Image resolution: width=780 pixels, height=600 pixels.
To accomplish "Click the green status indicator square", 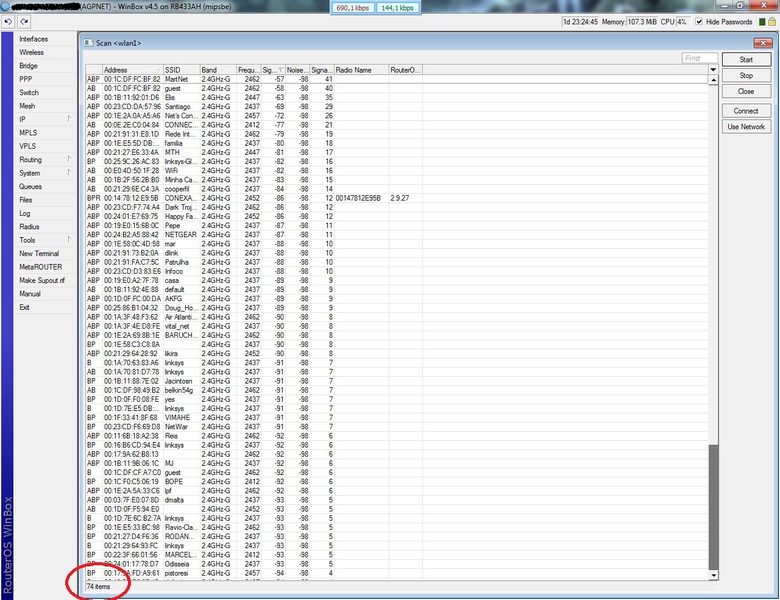I will click(762, 22).
